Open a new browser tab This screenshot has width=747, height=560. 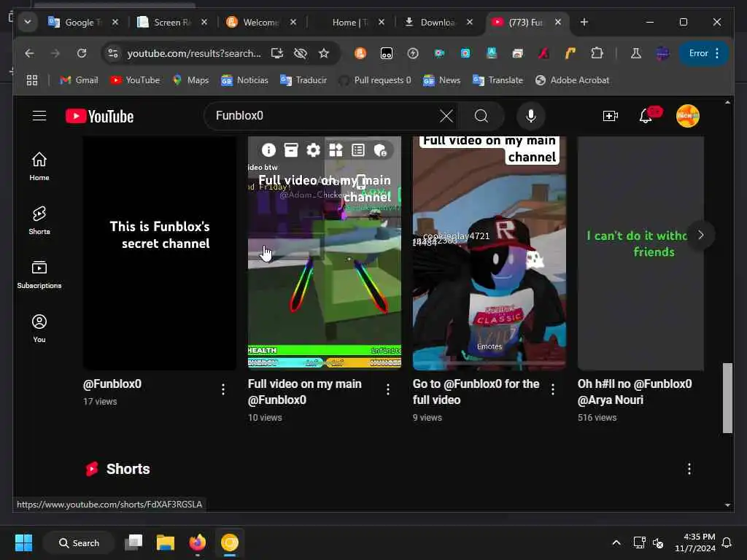584,22
